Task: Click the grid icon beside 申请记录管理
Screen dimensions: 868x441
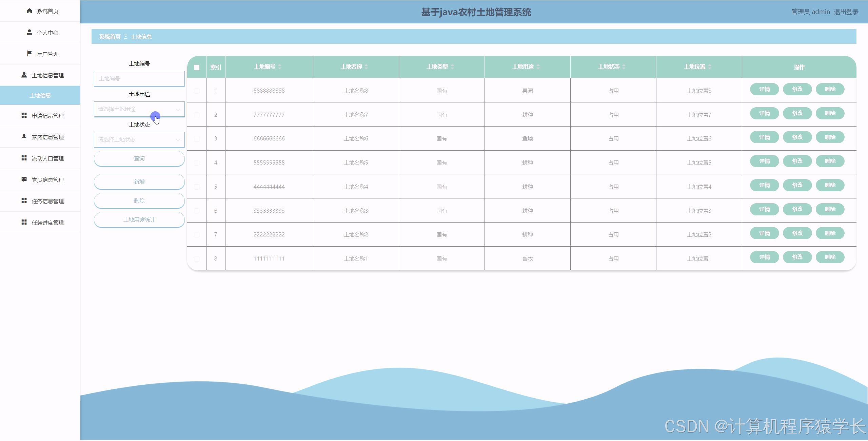Action: pyautogui.click(x=24, y=116)
